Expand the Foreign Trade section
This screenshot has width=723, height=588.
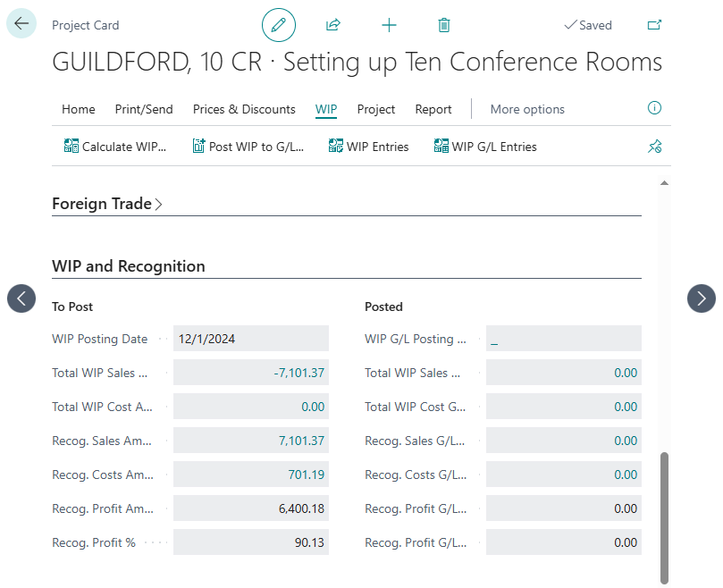(107, 204)
